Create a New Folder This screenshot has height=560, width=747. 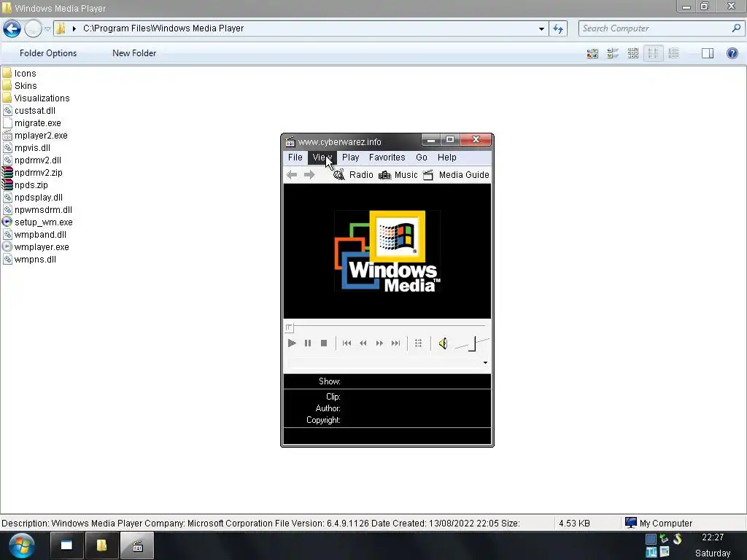point(134,52)
